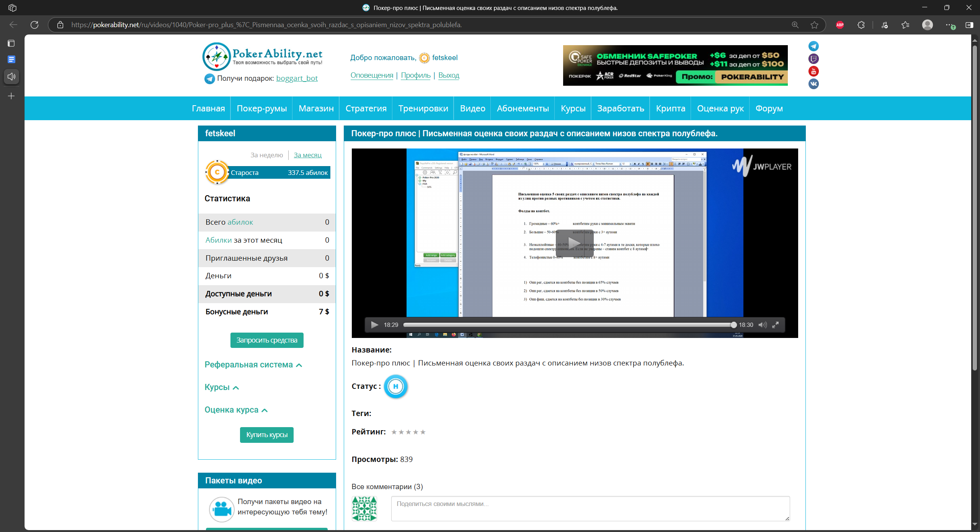Open the ABP adblock extension icon
980x532 pixels.
click(840, 25)
